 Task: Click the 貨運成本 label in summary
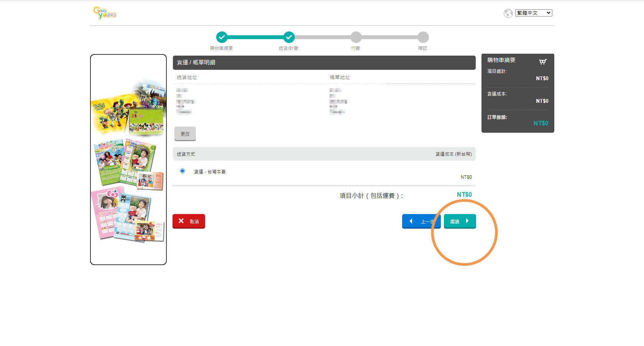tap(497, 94)
